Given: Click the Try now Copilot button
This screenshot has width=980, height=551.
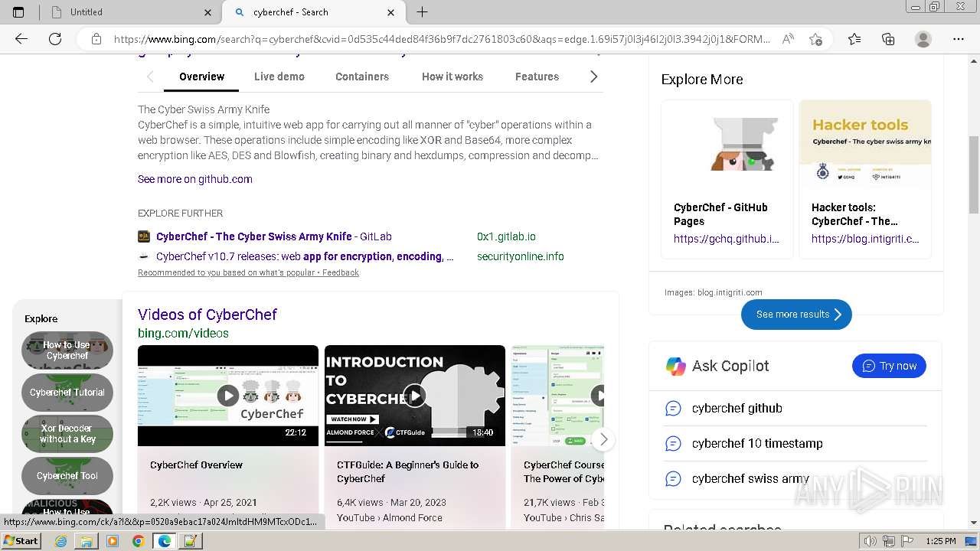Looking at the screenshot, I should coord(889,366).
